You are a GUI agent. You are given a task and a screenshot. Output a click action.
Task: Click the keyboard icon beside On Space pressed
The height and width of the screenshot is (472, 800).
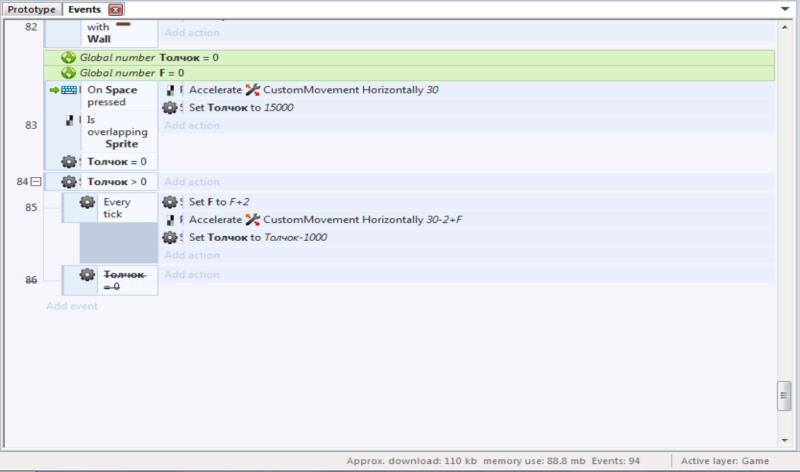click(70, 90)
